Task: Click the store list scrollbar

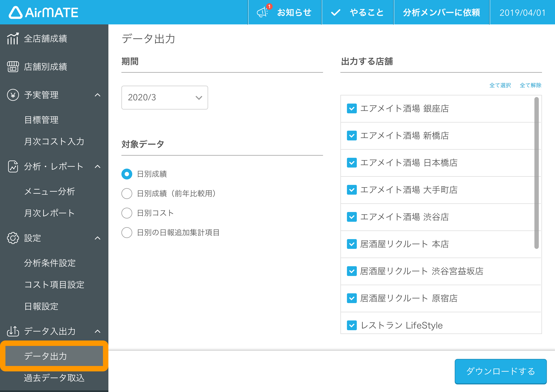Action: [536, 173]
